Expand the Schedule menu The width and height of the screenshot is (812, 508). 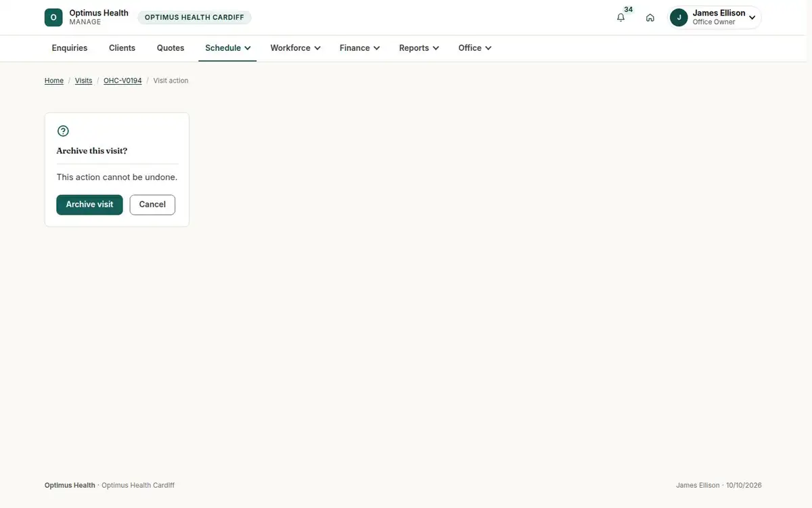[227, 48]
